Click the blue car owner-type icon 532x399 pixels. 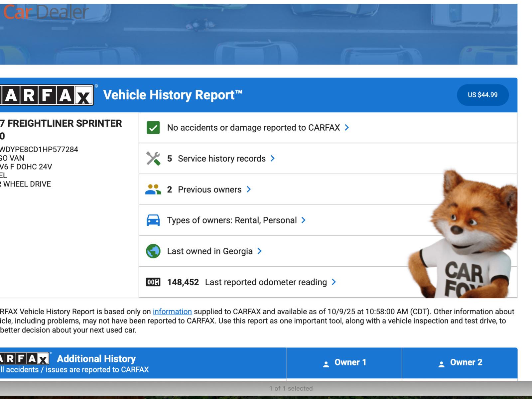point(153,220)
